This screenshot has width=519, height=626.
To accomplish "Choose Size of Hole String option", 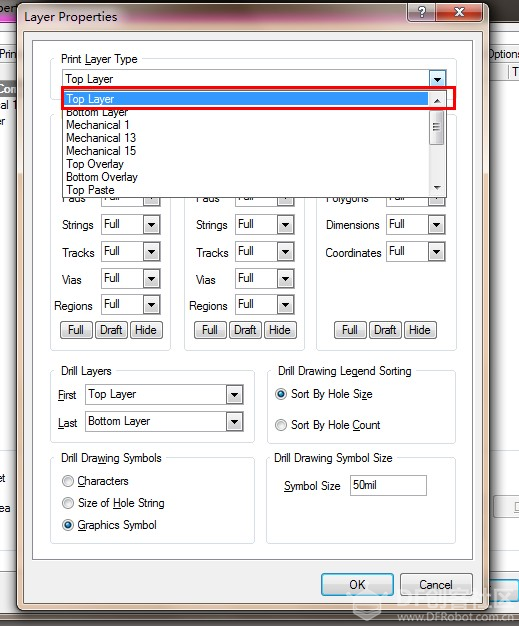I will tap(68, 503).
